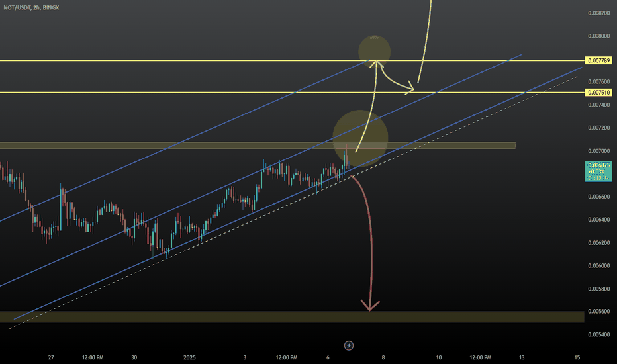Click the 0.005800 price axis label
Screen dimensions: 617x364
pyautogui.click(x=598, y=289)
